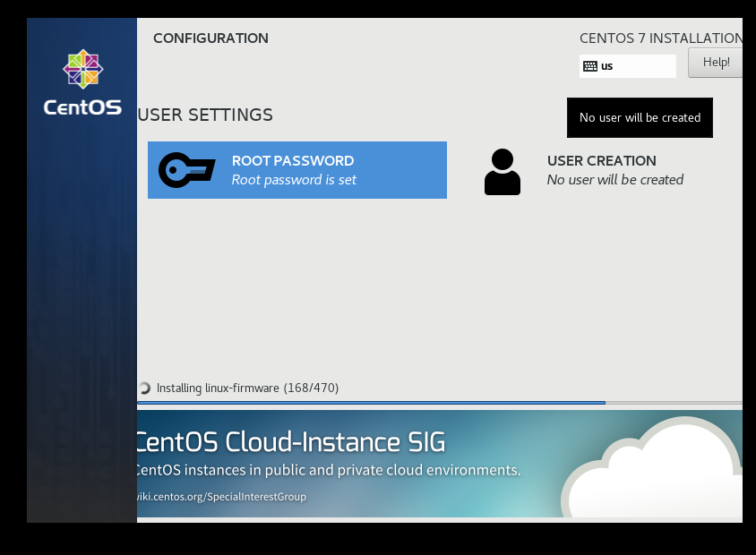The height and width of the screenshot is (555, 756).
Task: Click the CONFIGURATION heading
Action: click(x=210, y=38)
